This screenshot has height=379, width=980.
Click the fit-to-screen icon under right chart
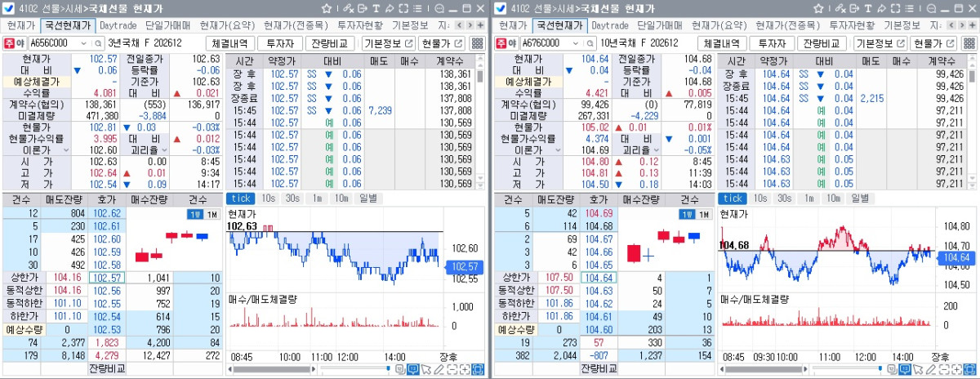971,369
